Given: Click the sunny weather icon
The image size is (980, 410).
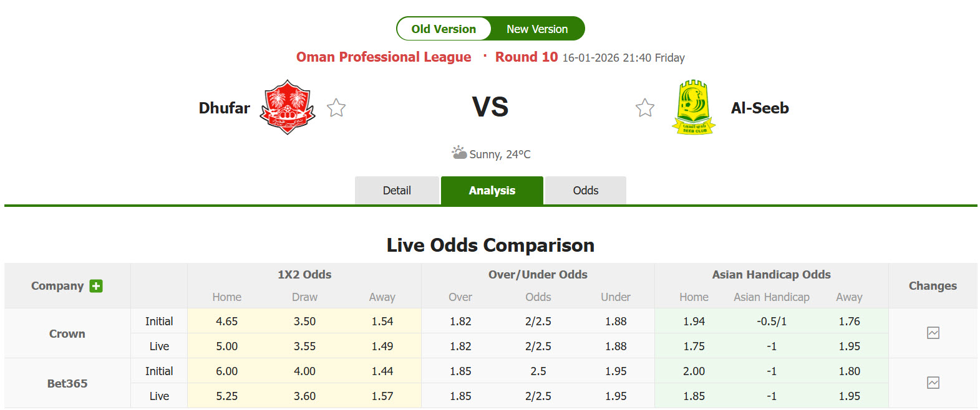Looking at the screenshot, I should pyautogui.click(x=460, y=152).
